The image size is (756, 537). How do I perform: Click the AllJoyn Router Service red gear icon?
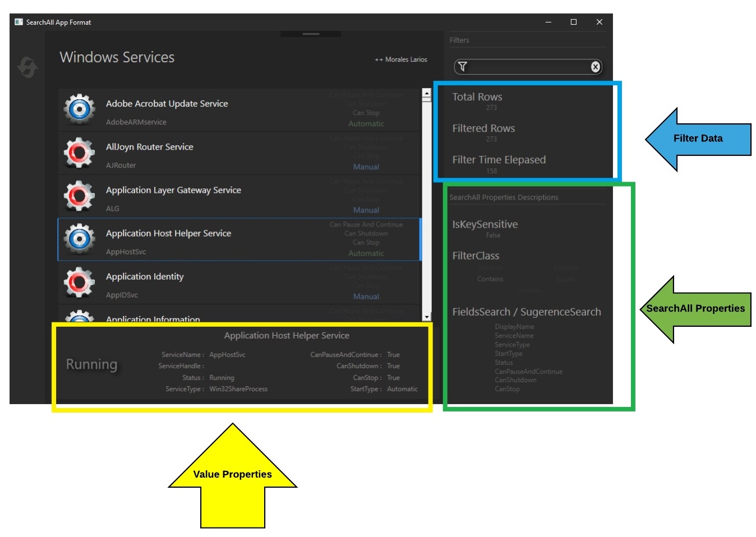[x=79, y=152]
